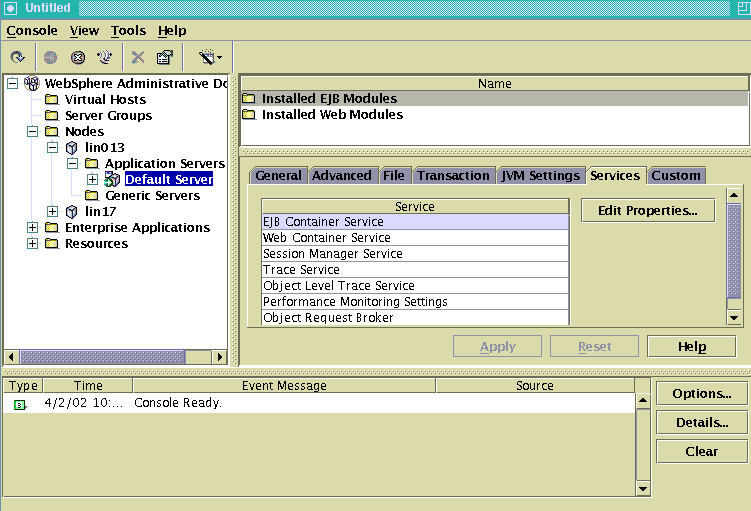Switch to the Advanced tab
The height and width of the screenshot is (511, 751).
coord(341,175)
